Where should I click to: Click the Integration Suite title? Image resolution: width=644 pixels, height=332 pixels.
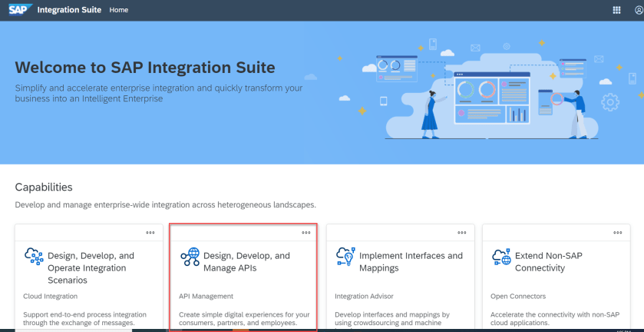[x=69, y=10]
